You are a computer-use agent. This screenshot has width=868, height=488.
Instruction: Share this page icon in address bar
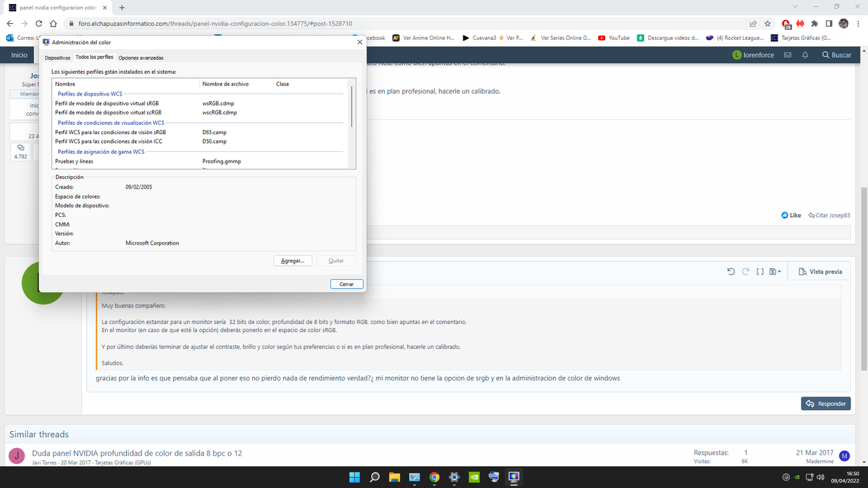753,23
